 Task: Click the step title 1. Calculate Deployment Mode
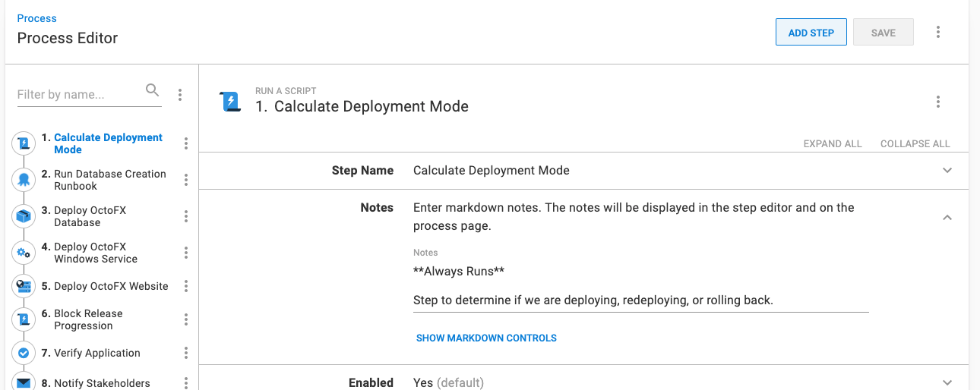pyautogui.click(x=362, y=107)
